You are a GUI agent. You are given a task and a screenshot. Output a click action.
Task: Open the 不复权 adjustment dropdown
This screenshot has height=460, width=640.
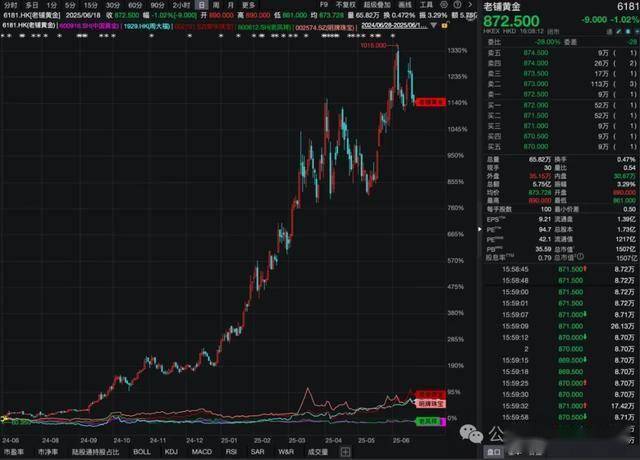coord(345,5)
